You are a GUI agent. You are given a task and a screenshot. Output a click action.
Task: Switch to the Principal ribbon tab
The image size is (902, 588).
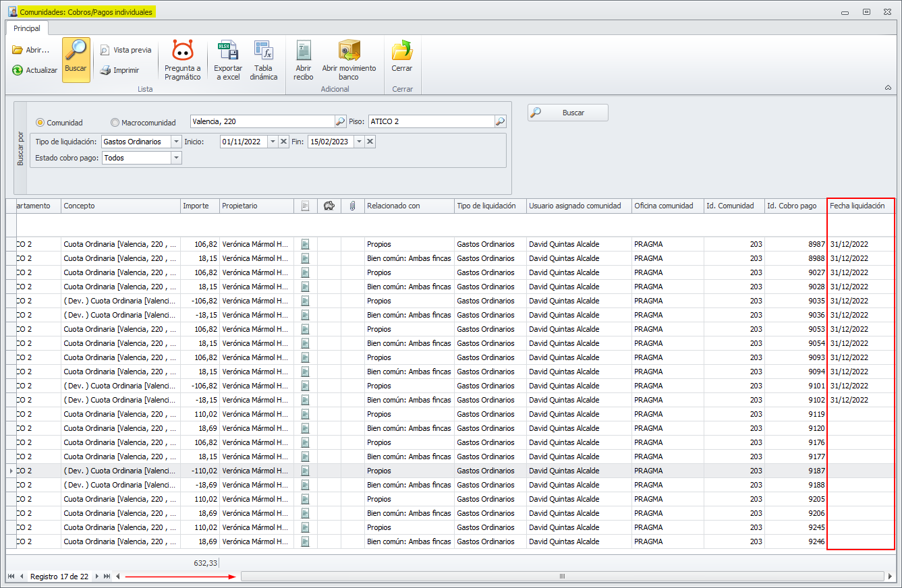point(27,28)
